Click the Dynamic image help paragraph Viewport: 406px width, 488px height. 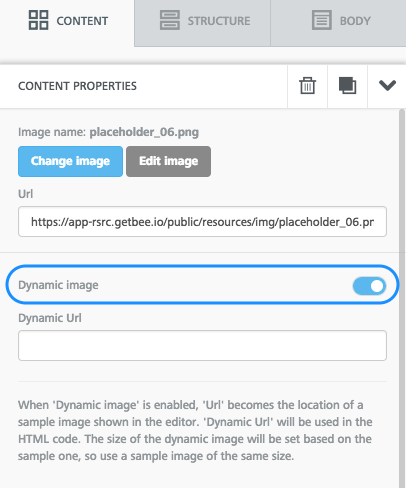[195, 430]
